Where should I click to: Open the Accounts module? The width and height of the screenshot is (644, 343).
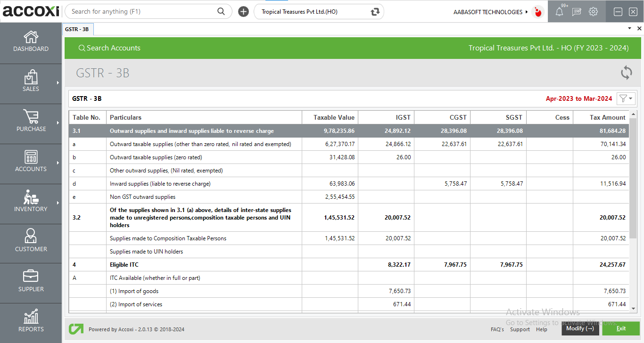31,163
